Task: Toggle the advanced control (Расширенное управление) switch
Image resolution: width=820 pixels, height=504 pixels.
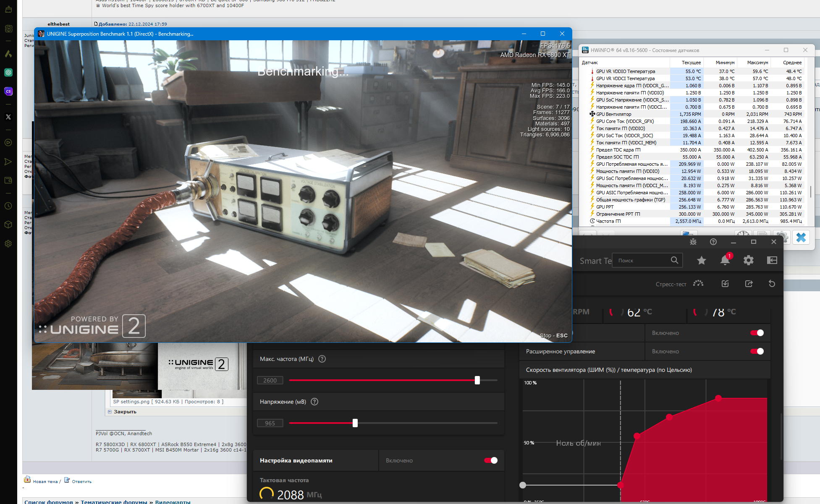Action: (x=757, y=351)
